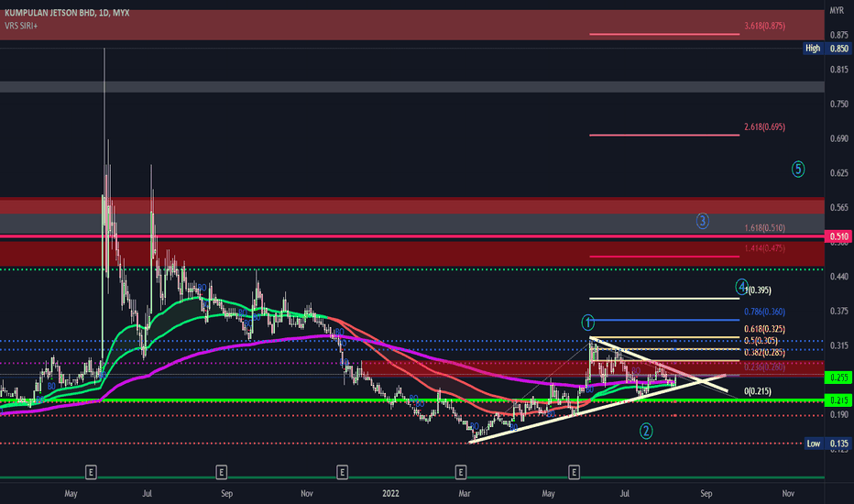This screenshot has height=504, width=854.
Task: Select the circled wave 3 label
Action: tap(702, 221)
